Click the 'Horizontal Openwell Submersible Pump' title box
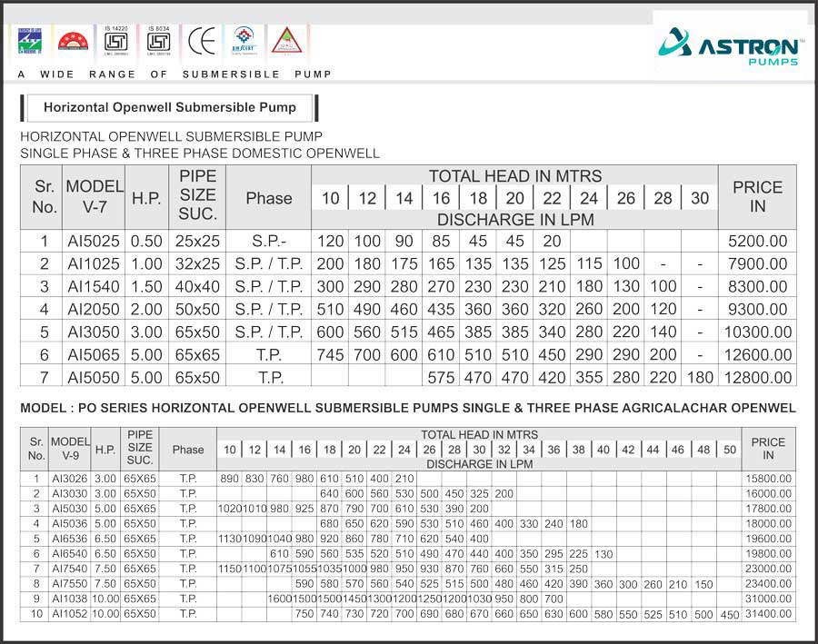 click(170, 107)
